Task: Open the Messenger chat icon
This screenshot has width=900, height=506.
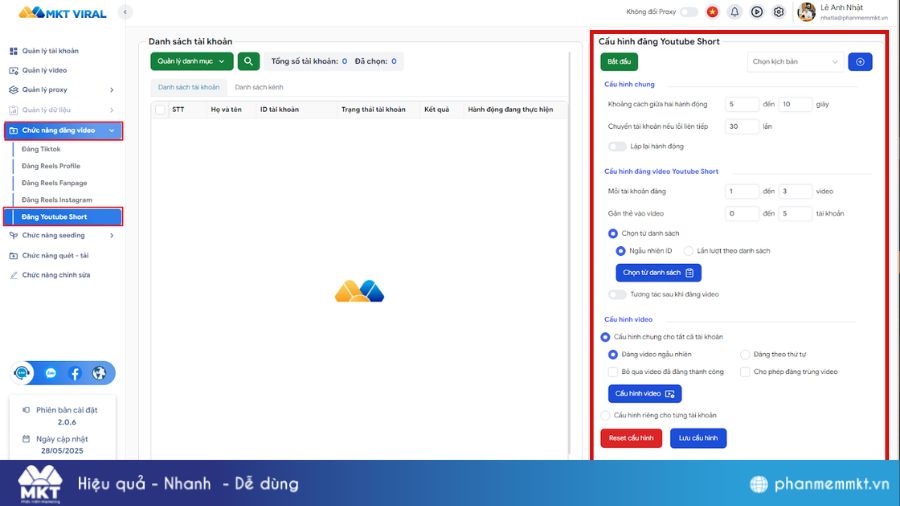Action: coord(51,373)
